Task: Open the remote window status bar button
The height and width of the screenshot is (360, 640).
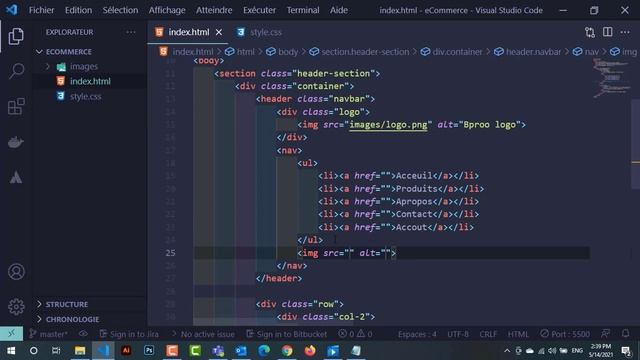Action: [x=11, y=333]
